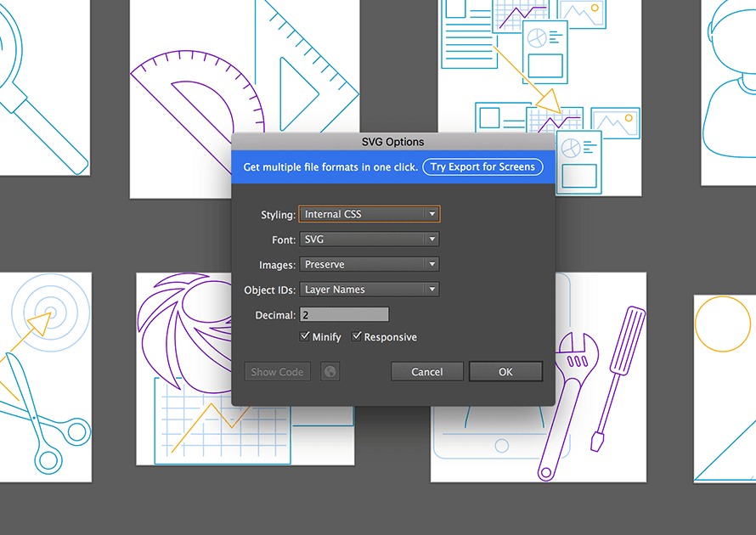Click the grayed-out Show Code button
Image resolution: width=756 pixels, height=535 pixels.
pyautogui.click(x=277, y=371)
